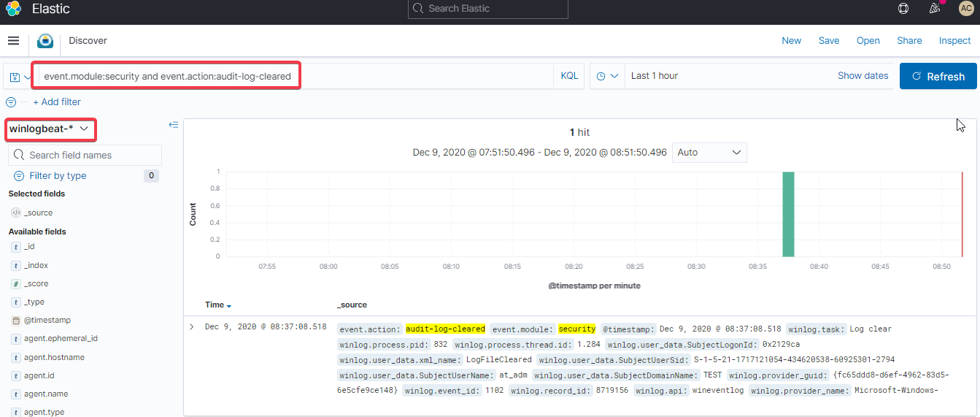
Task: Click the at_adm user name value
Action: (513, 375)
